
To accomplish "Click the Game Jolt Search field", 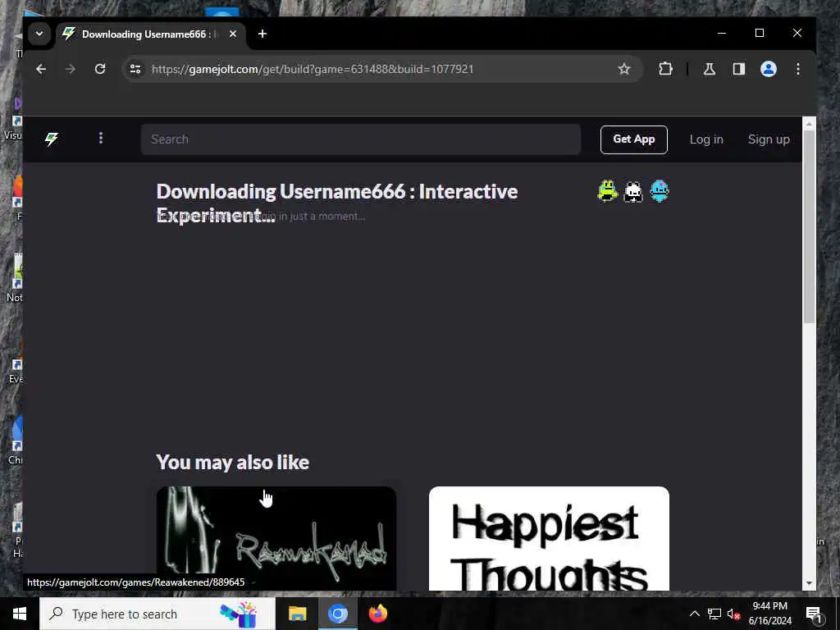I will point(361,139).
